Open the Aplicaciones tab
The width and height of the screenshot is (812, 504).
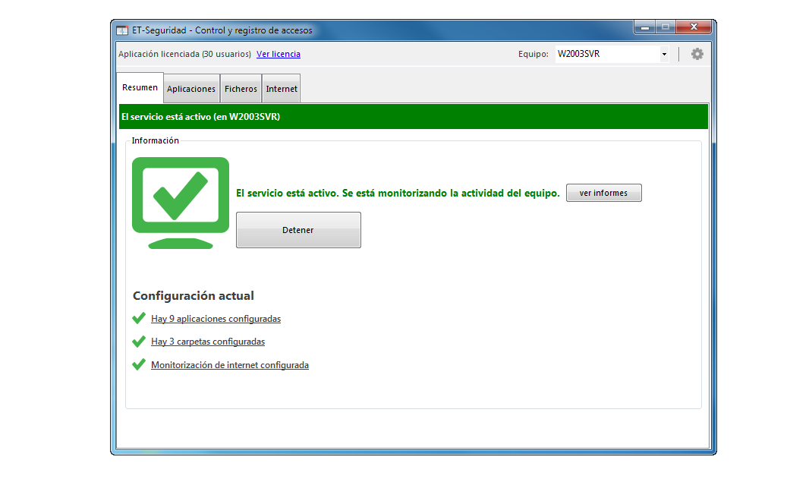(191, 89)
